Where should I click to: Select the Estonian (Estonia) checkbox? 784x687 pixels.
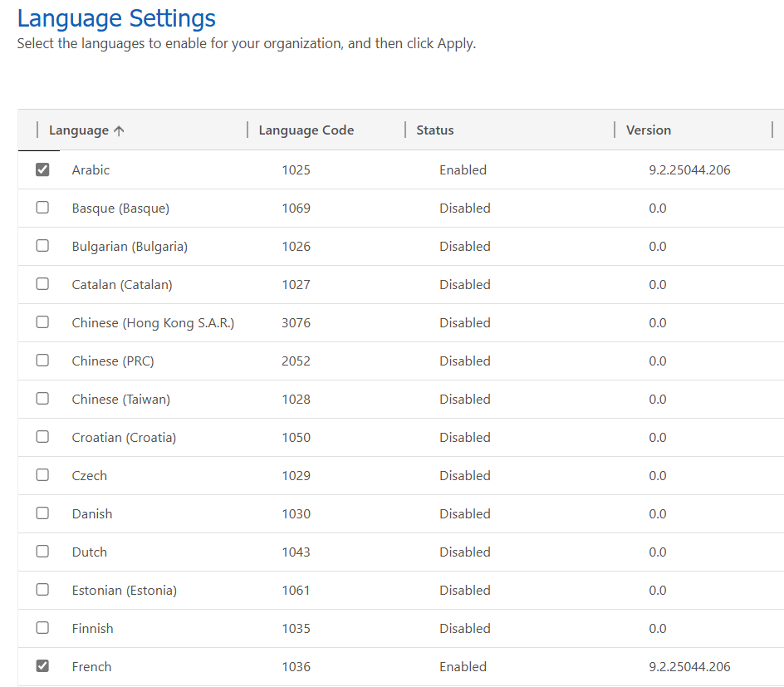(x=42, y=589)
